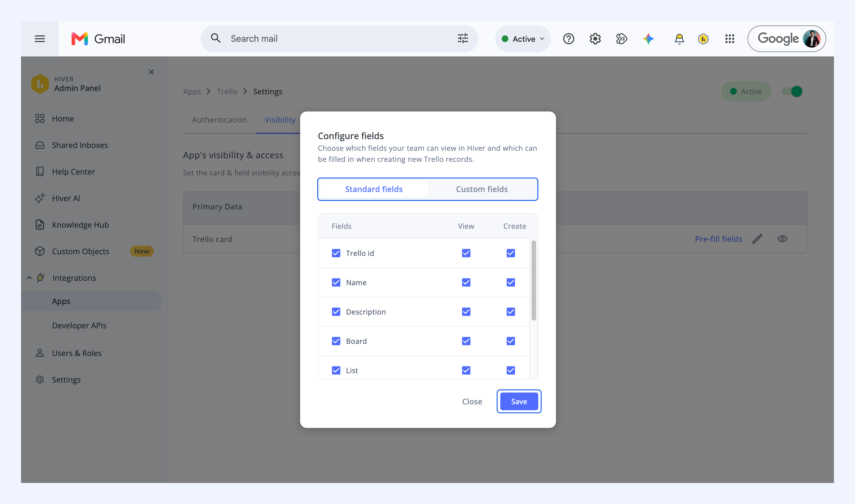Open Users & Roles in sidebar

[x=77, y=353]
